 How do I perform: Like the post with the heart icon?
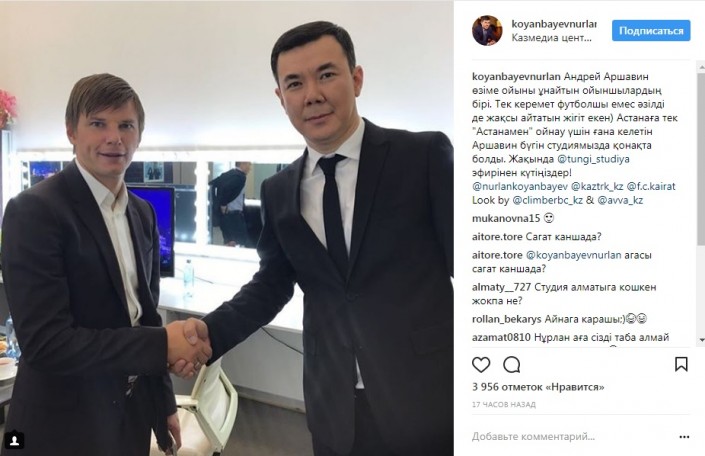(x=481, y=365)
